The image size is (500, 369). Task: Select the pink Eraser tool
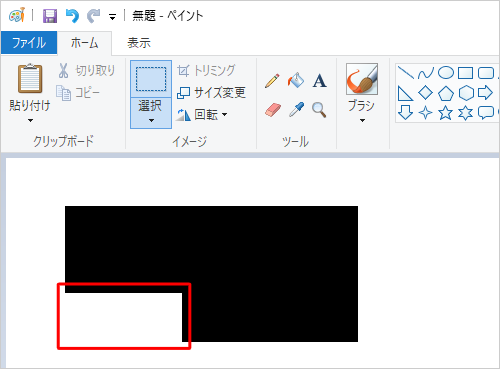point(273,110)
